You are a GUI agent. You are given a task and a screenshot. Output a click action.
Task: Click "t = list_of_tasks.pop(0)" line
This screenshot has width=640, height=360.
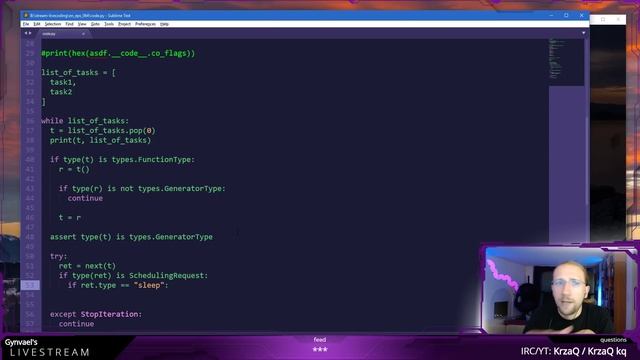102,131
